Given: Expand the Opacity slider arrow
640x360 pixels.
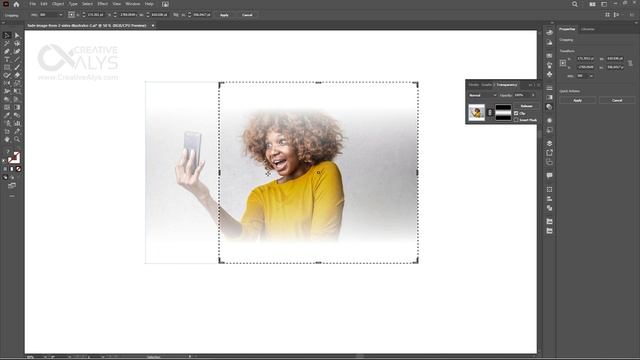Looking at the screenshot, I should click(533, 95).
